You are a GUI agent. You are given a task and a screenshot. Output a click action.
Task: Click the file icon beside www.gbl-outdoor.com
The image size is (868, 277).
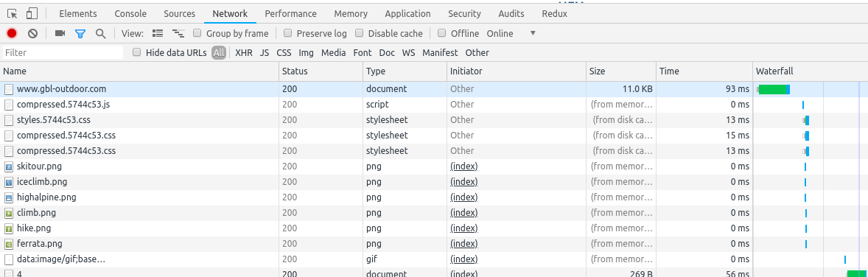click(x=8, y=89)
